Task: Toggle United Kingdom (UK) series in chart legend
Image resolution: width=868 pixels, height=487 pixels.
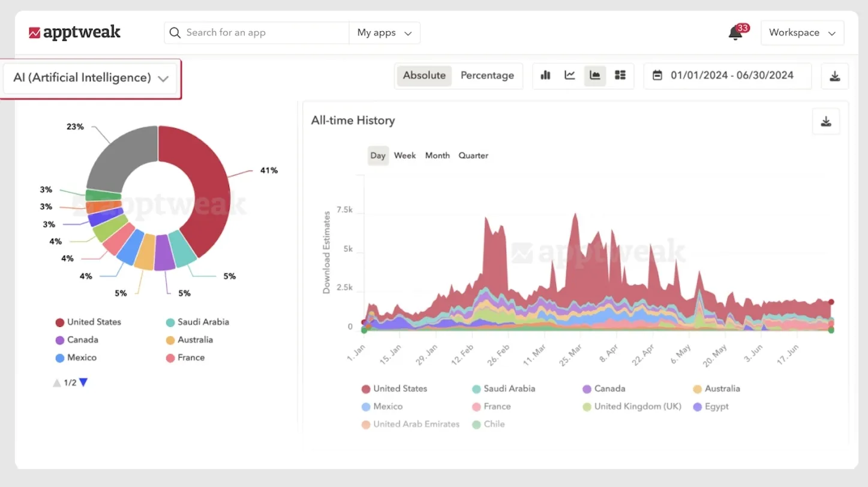Action: [637, 407]
